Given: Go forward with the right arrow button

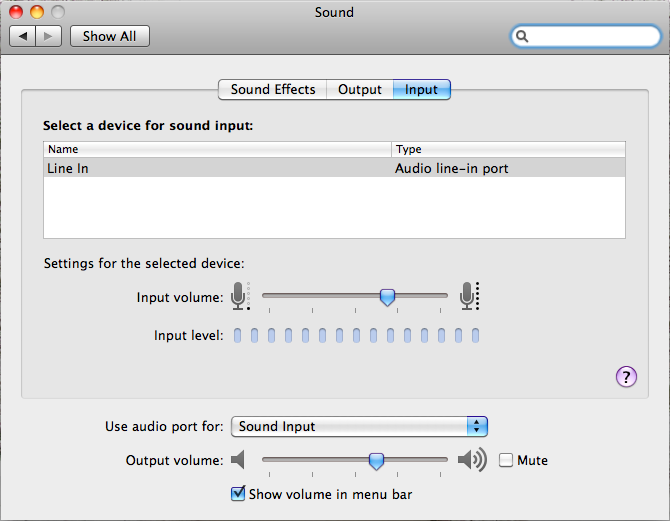Looking at the screenshot, I should pos(49,36).
